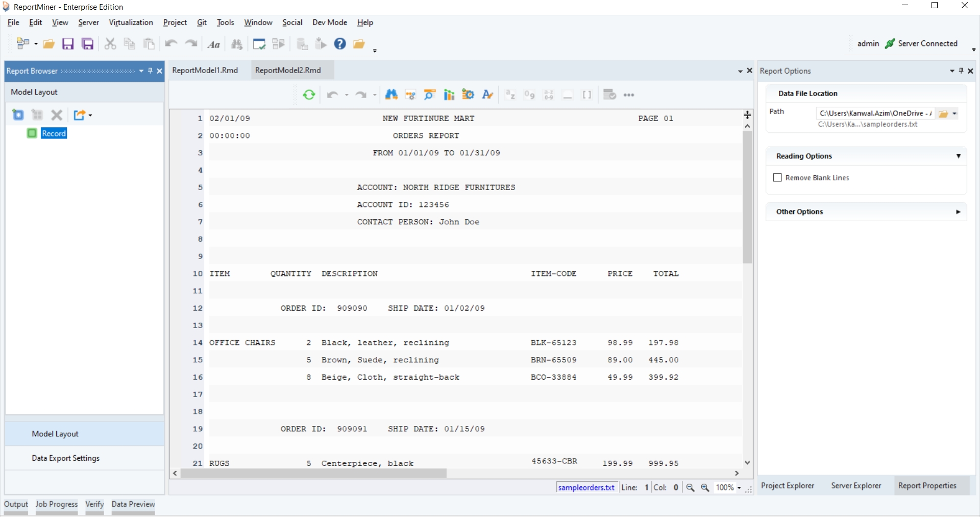980x517 pixels.
Task: Click the blue help question mark icon
Action: click(340, 44)
